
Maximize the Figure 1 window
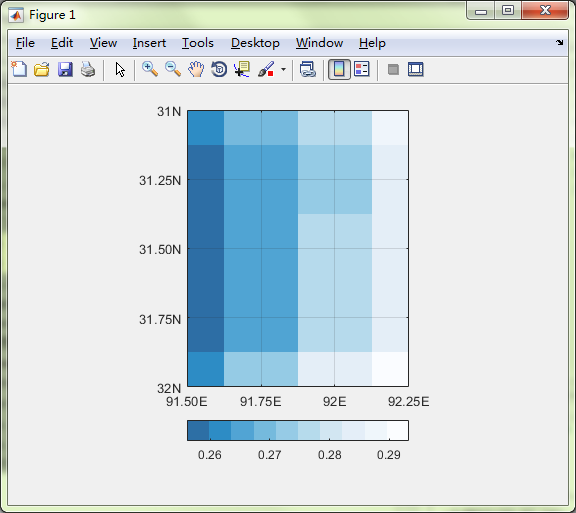coord(508,11)
